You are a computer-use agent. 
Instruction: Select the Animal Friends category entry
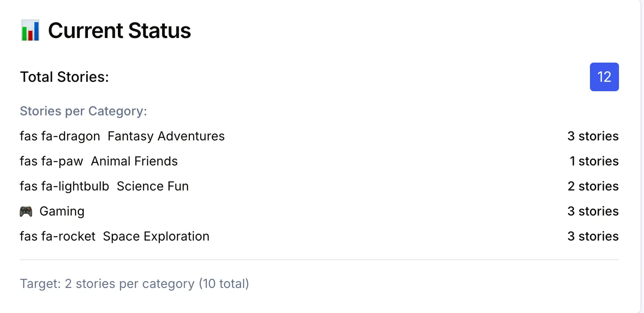[134, 161]
